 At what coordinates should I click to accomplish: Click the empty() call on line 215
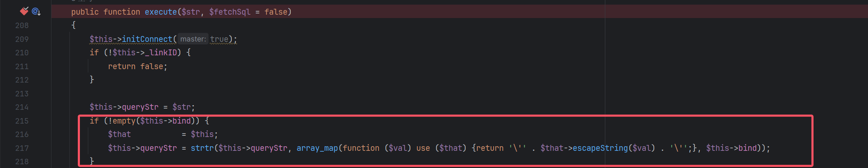[x=124, y=121]
